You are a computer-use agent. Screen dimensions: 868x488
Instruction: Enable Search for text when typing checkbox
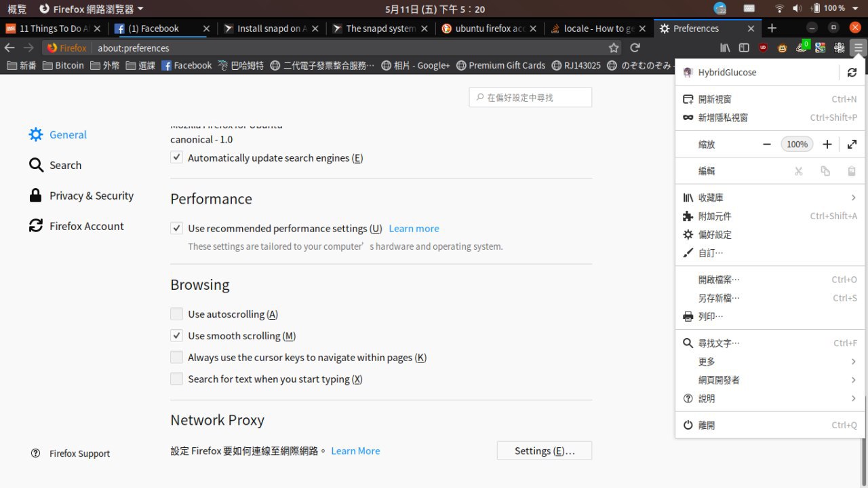click(176, 379)
